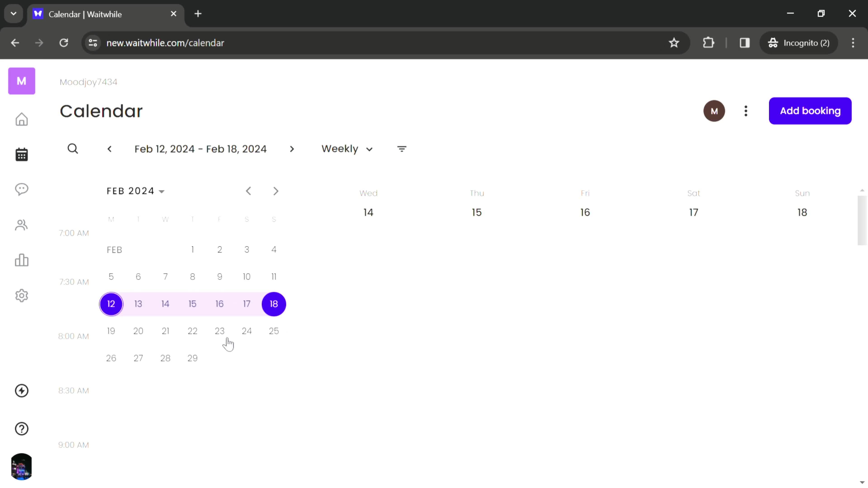868x488 pixels.
Task: Open the tab search dropdown arrow
Action: click(x=14, y=14)
